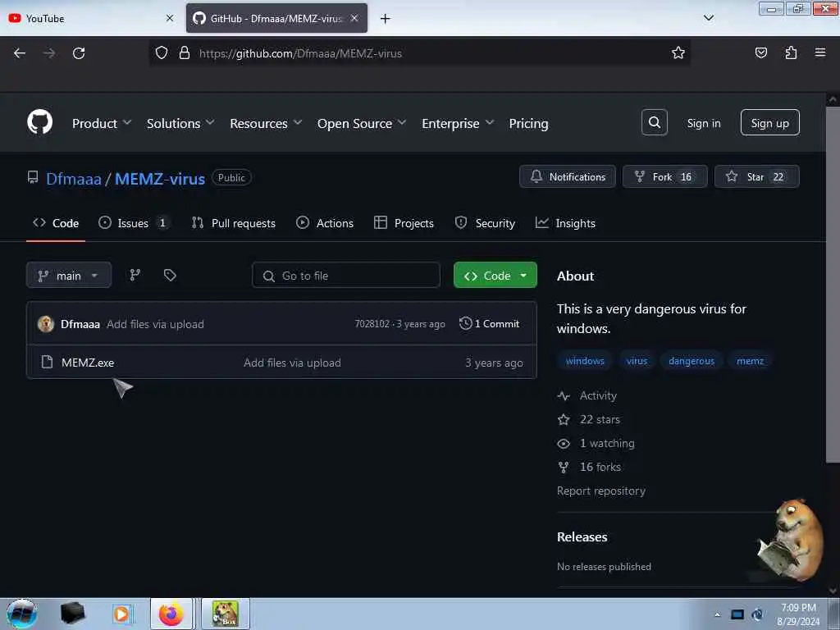
Task: Click the site padlock security icon
Action: coord(185,52)
